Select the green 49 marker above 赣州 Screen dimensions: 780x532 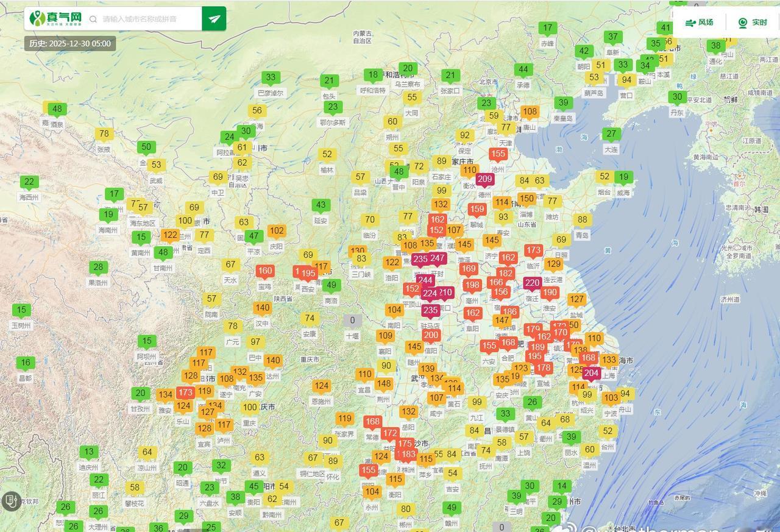451,508
